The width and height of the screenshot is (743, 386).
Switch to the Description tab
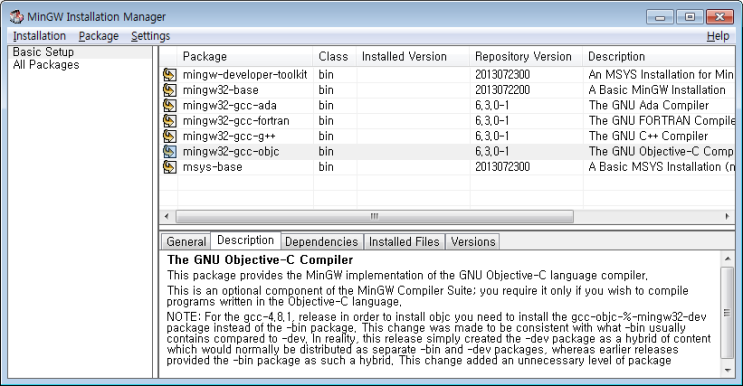(x=245, y=240)
